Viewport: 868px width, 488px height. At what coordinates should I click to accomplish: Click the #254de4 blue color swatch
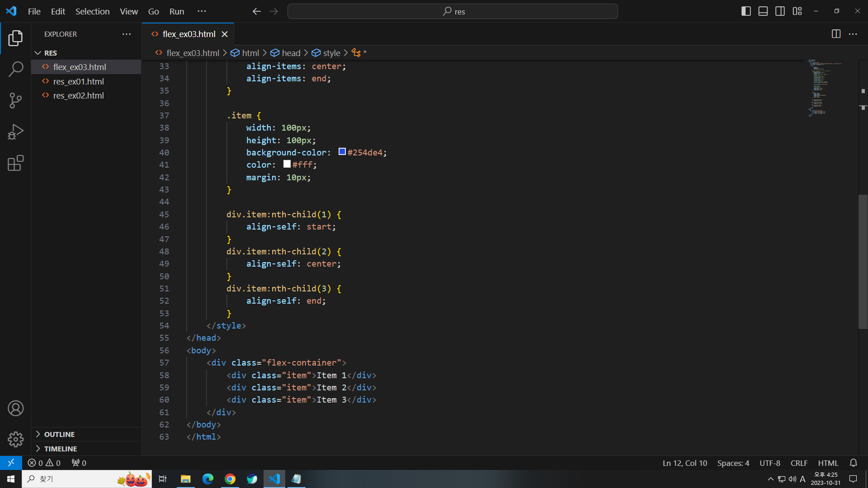point(342,152)
